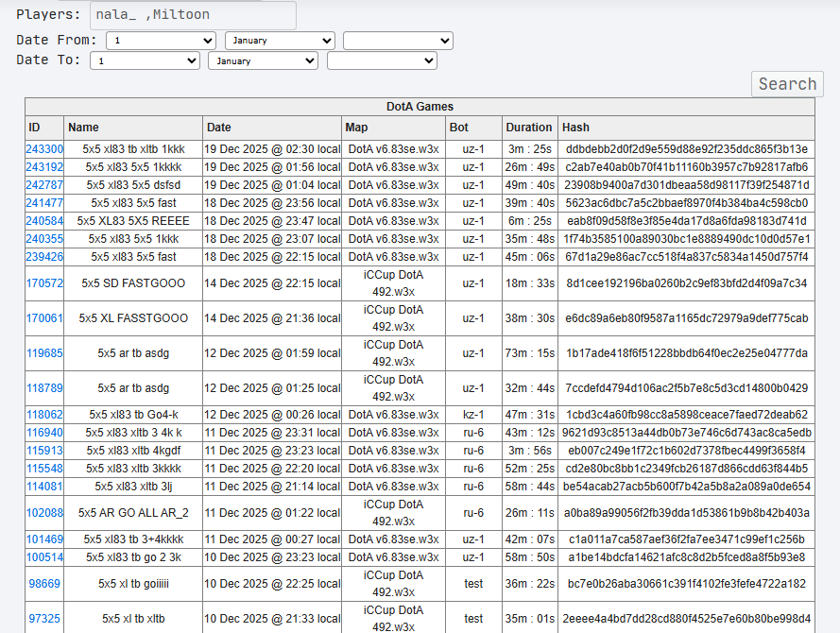Open game ID 100514
This screenshot has width=840, height=633.
coord(44,557)
